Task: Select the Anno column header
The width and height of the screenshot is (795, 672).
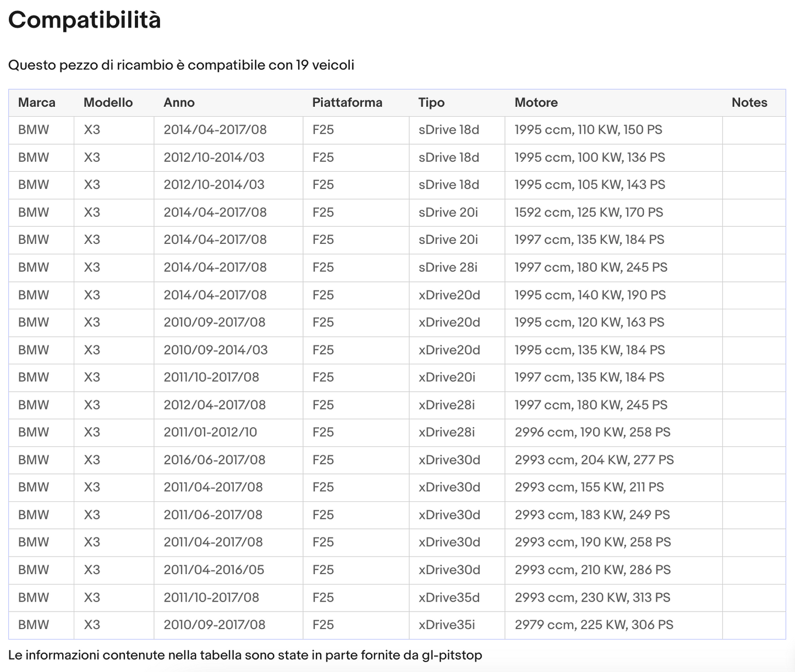Action: [x=179, y=102]
